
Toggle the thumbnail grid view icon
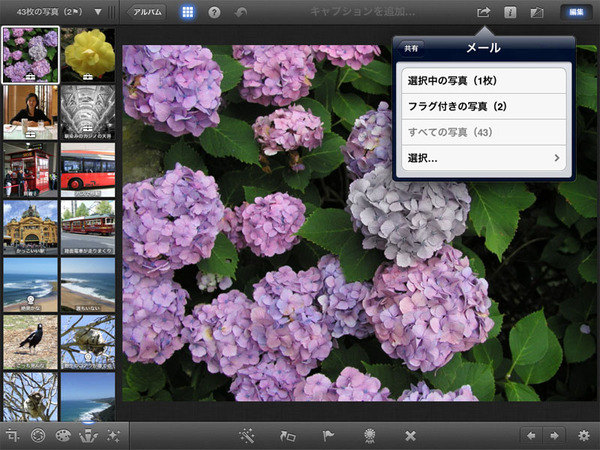pyautogui.click(x=188, y=12)
